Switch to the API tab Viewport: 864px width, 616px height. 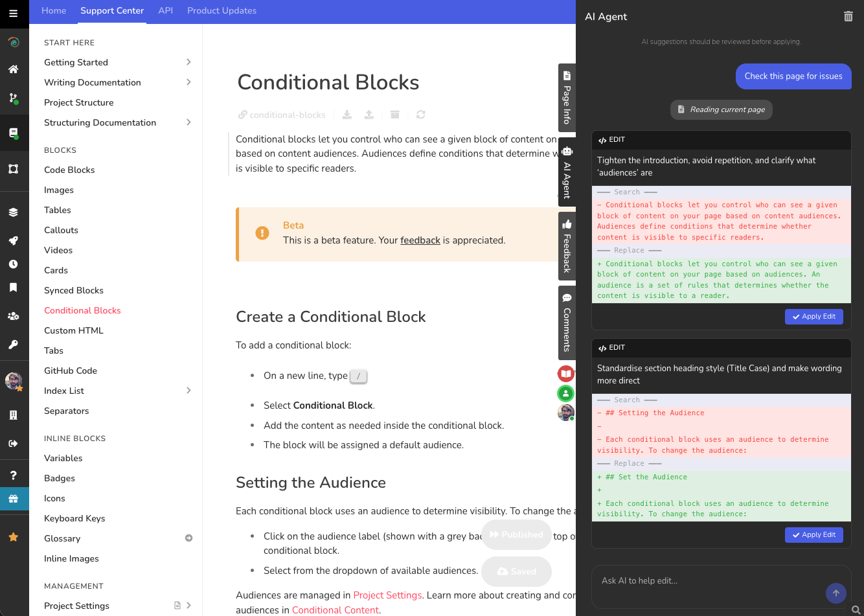pyautogui.click(x=165, y=10)
